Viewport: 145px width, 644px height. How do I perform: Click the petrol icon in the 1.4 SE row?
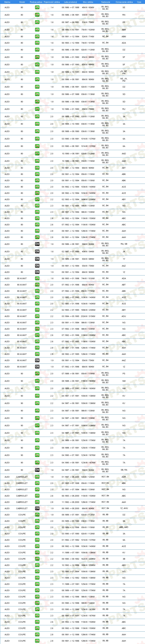[37, 7]
